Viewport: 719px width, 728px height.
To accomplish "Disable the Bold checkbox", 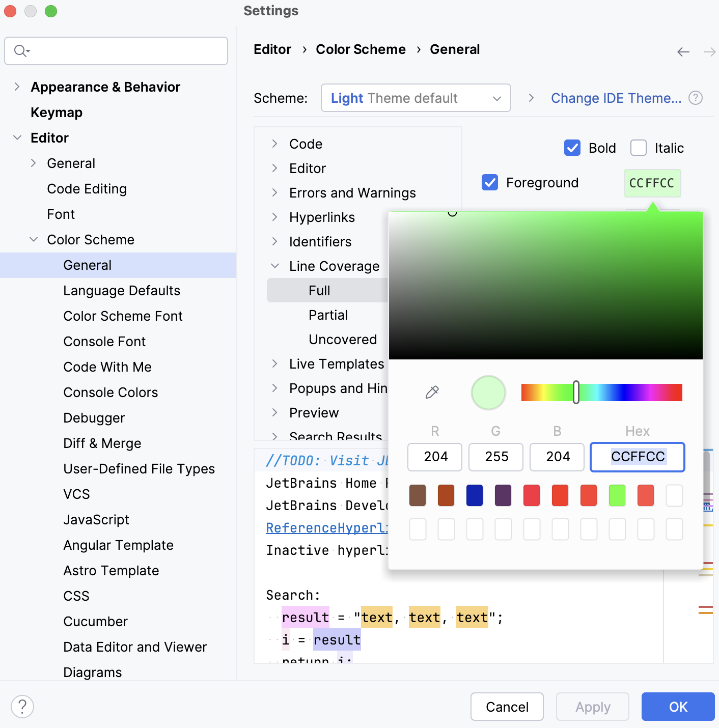I will pyautogui.click(x=572, y=148).
